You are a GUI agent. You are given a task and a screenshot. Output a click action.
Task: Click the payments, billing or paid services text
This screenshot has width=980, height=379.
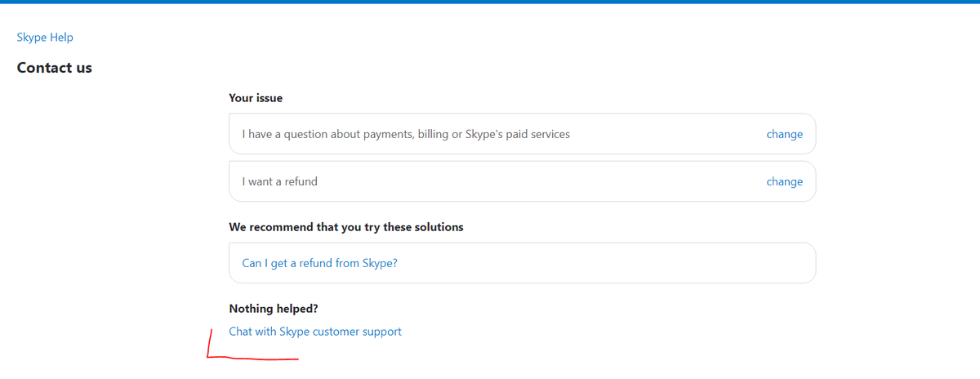406,134
